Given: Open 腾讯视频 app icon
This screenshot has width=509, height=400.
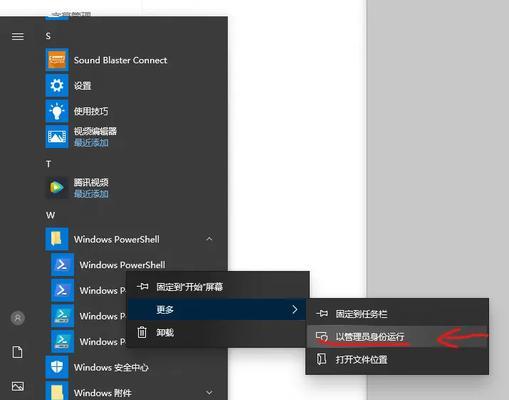Looking at the screenshot, I should [57, 188].
